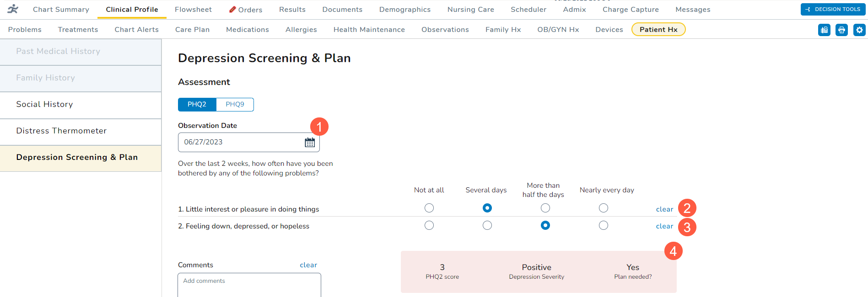Clear the answer for question 1

664,209
